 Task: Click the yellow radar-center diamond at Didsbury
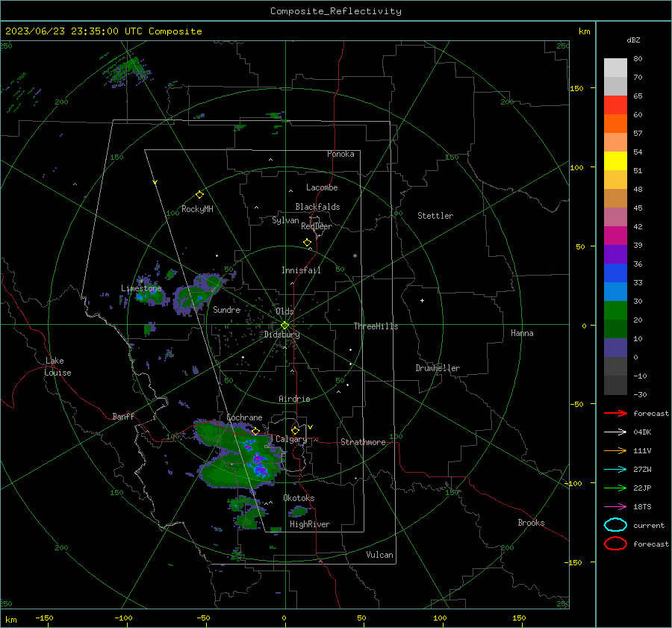click(284, 325)
